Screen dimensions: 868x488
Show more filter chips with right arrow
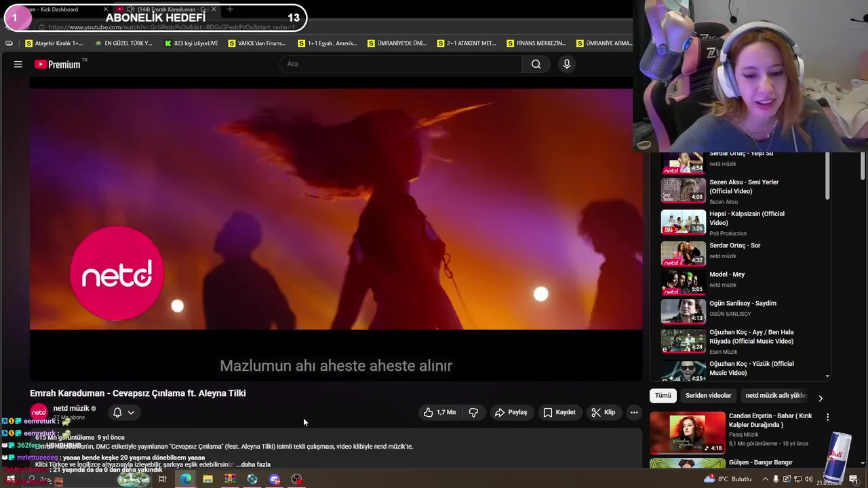click(x=820, y=399)
